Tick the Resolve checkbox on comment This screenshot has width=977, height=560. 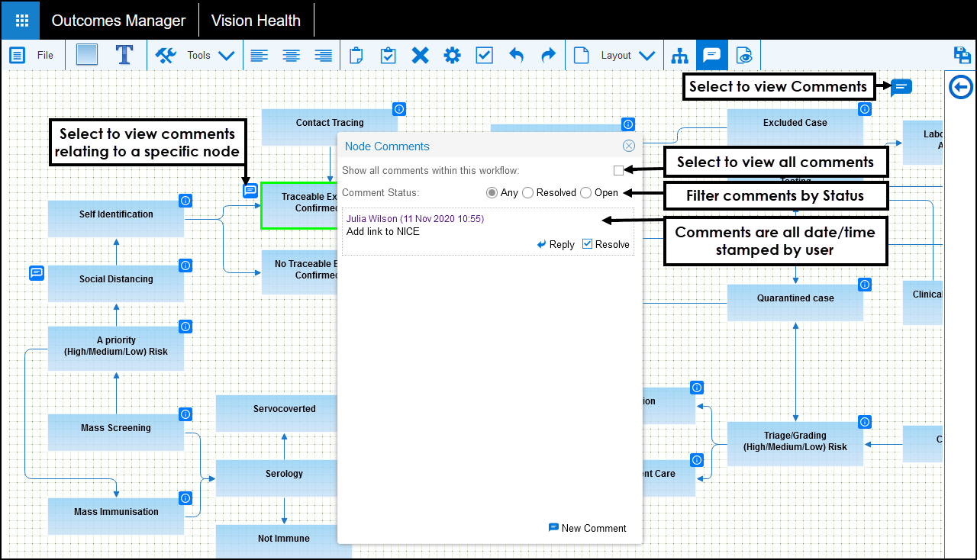pos(587,244)
